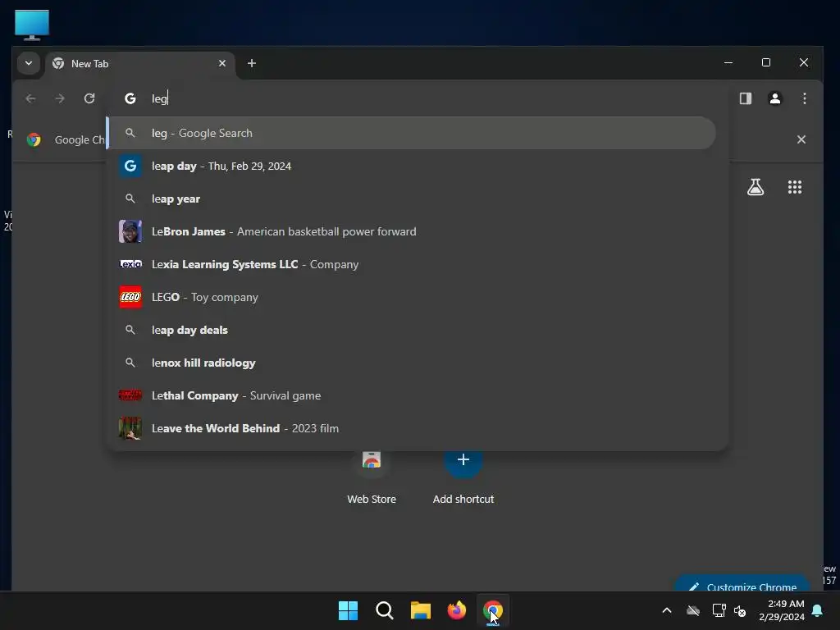This screenshot has width=840, height=630.
Task: Click the Chrome taskbar icon
Action: [493, 610]
